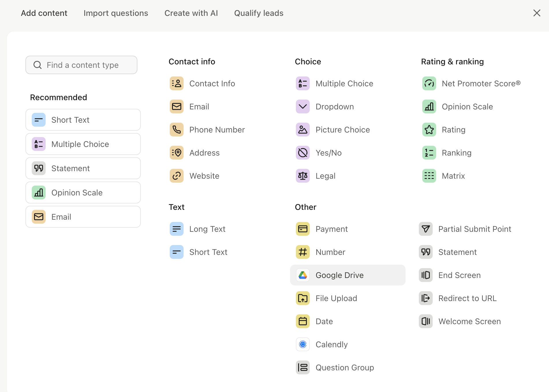Select the Google Drive label text
This screenshot has width=549, height=392.
(x=339, y=275)
